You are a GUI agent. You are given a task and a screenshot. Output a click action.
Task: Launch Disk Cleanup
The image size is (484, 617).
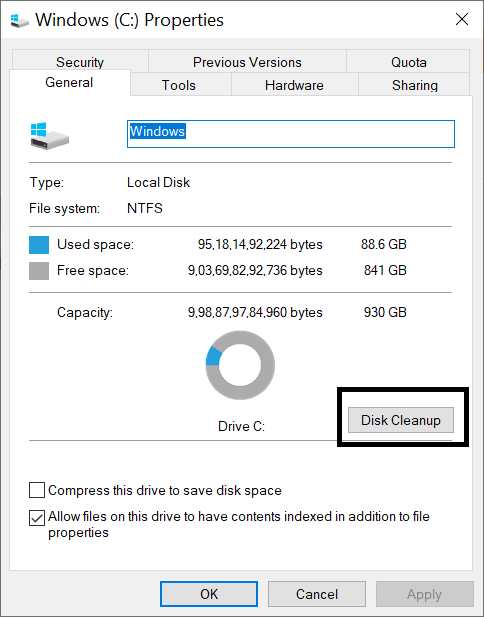click(x=401, y=420)
